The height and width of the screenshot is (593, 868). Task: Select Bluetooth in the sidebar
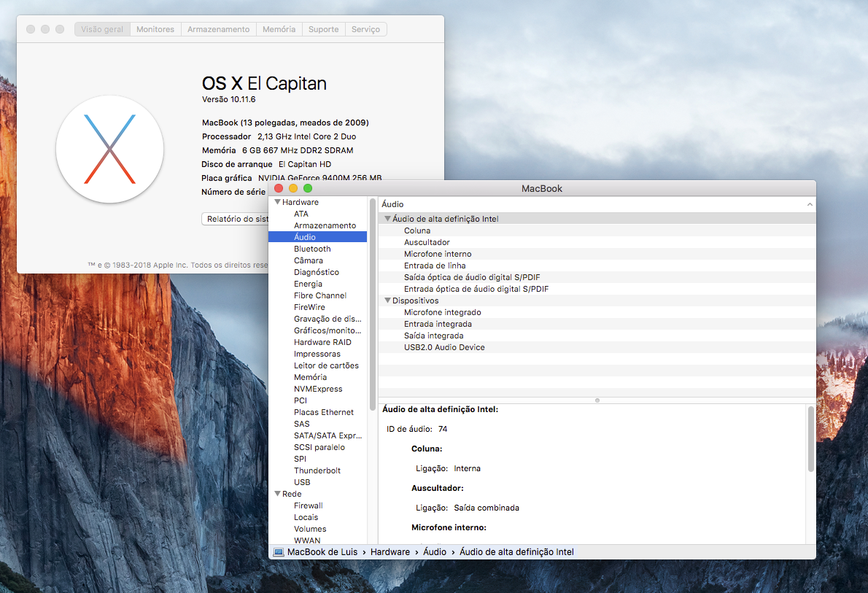(312, 249)
